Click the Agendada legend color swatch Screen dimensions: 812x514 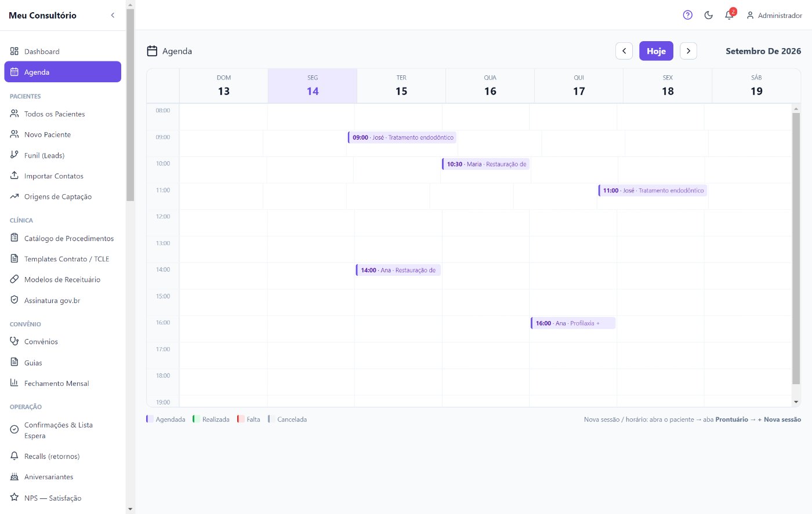point(150,419)
